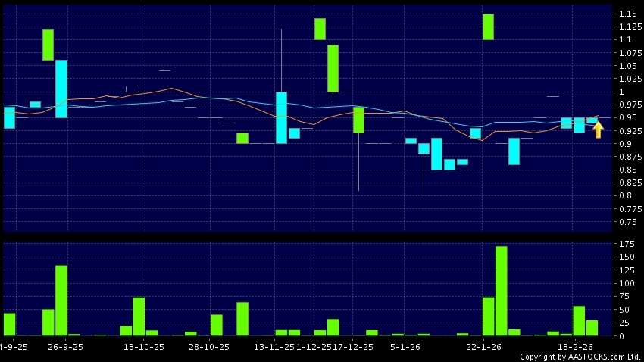Pick the 5-1-26 date label
Screen dimensions: 644x362
click(x=405, y=347)
